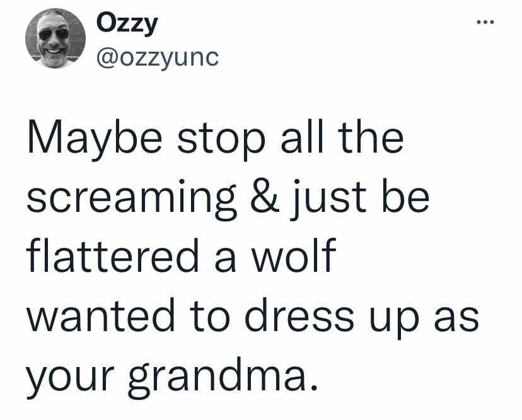Click the word "wanted" in the tweet
This screenshot has width=522, height=420.
pyautogui.click(x=100, y=315)
